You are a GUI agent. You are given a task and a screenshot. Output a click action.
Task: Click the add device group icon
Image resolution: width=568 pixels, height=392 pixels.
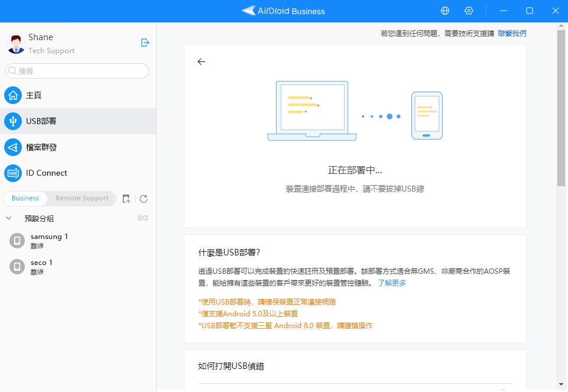tap(126, 199)
